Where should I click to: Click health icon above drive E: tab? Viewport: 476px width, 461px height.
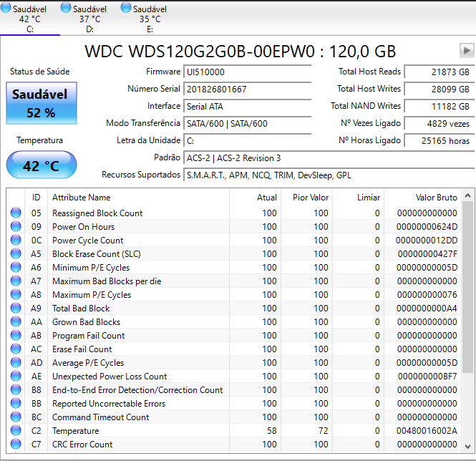(126, 8)
